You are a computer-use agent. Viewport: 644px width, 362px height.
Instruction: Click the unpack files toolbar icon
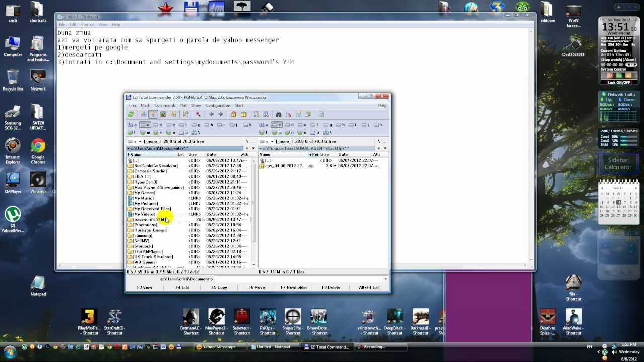[x=244, y=114]
